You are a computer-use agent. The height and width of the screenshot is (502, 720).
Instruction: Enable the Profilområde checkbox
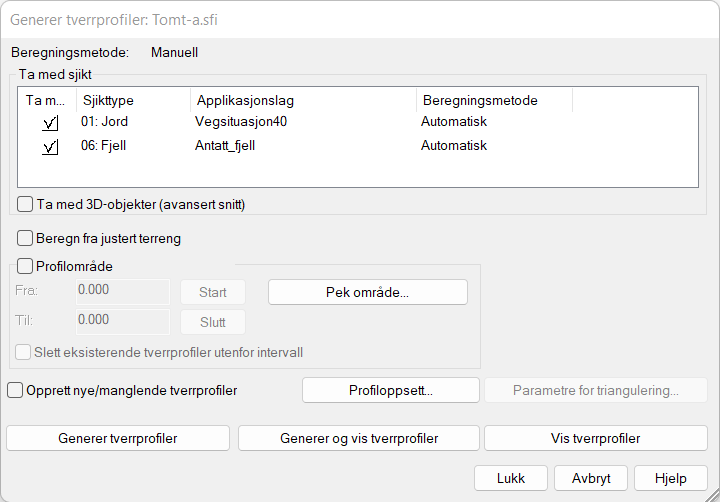pyautogui.click(x=26, y=267)
